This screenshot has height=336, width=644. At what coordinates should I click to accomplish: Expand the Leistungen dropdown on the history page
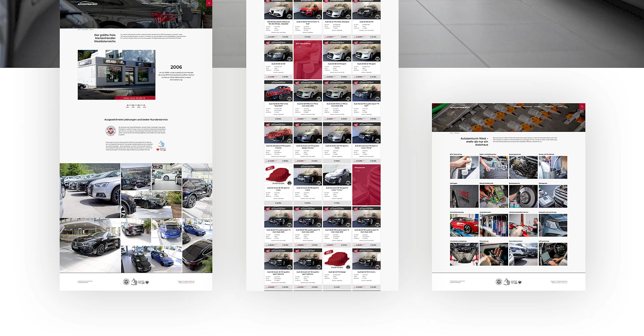165,3
